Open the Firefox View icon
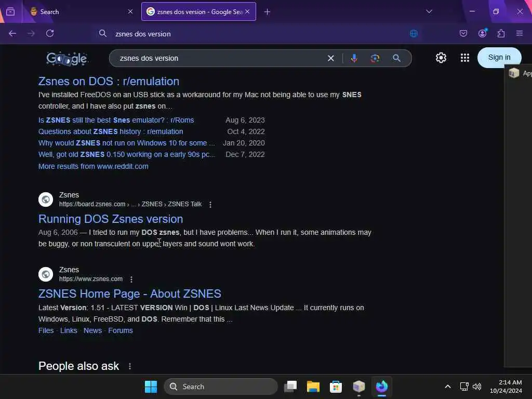Screen dimensions: 532x399 [10, 11]
